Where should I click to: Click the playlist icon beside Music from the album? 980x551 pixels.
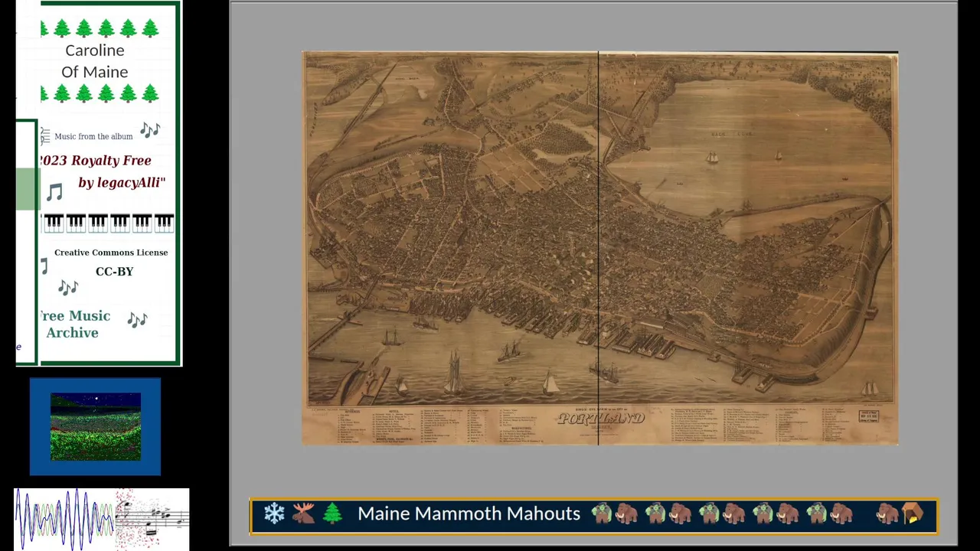[x=45, y=136]
